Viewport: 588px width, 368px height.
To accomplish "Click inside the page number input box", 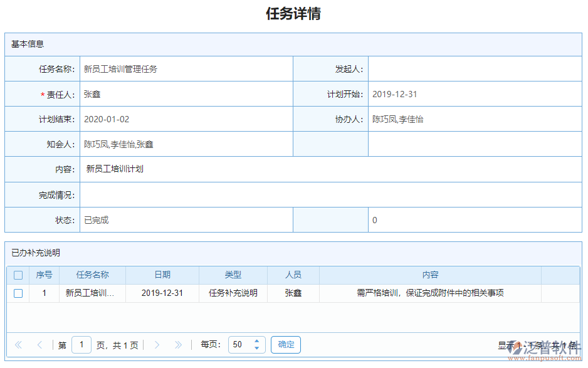I will click(81, 344).
